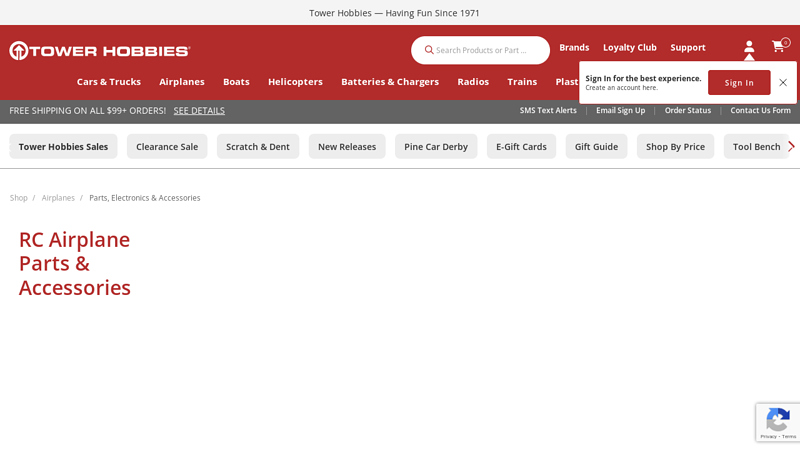
Task: Click the Tower Hobbies logo
Action: (x=100, y=51)
